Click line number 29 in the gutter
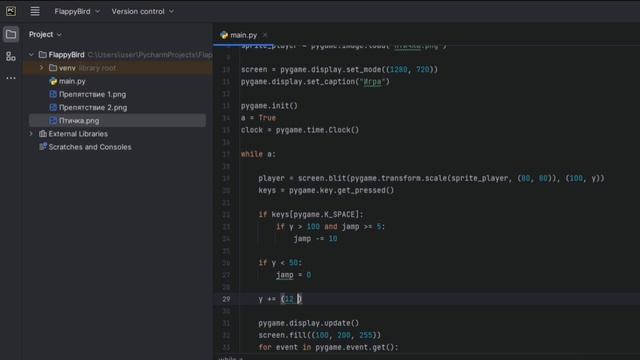Screen dimensions: 640x360 226,299
